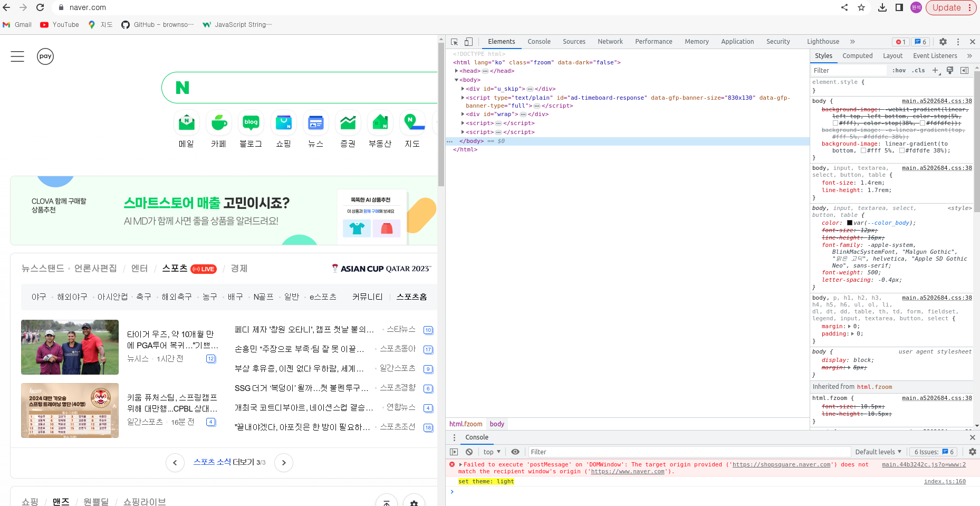
Task: Toggle computed styles sidebar icon
Action: [964, 70]
